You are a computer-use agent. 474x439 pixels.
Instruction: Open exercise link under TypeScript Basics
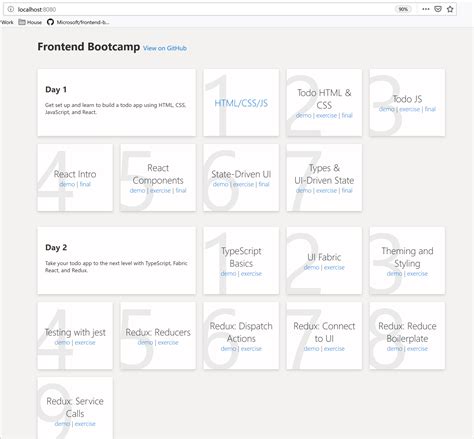point(251,274)
